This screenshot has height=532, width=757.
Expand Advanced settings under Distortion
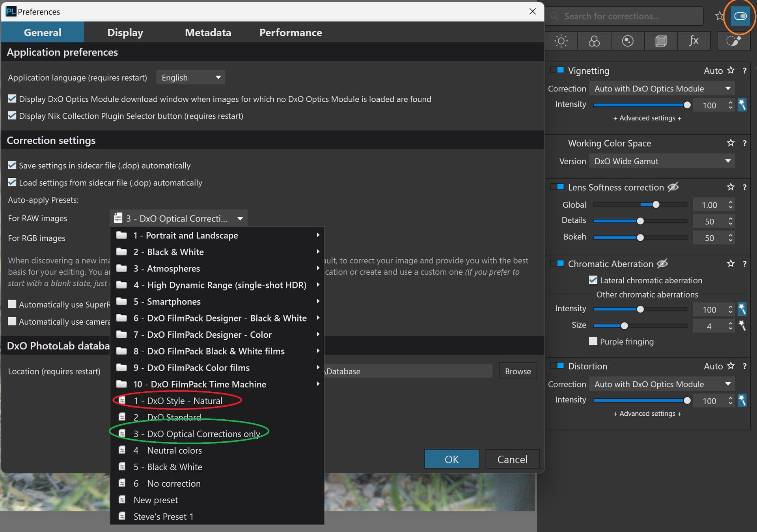pyautogui.click(x=647, y=413)
